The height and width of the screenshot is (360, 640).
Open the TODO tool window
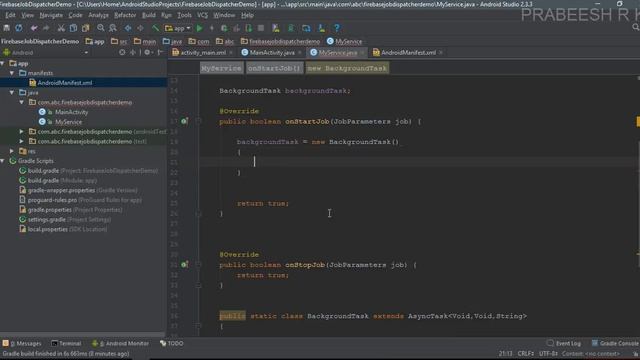tap(172, 343)
